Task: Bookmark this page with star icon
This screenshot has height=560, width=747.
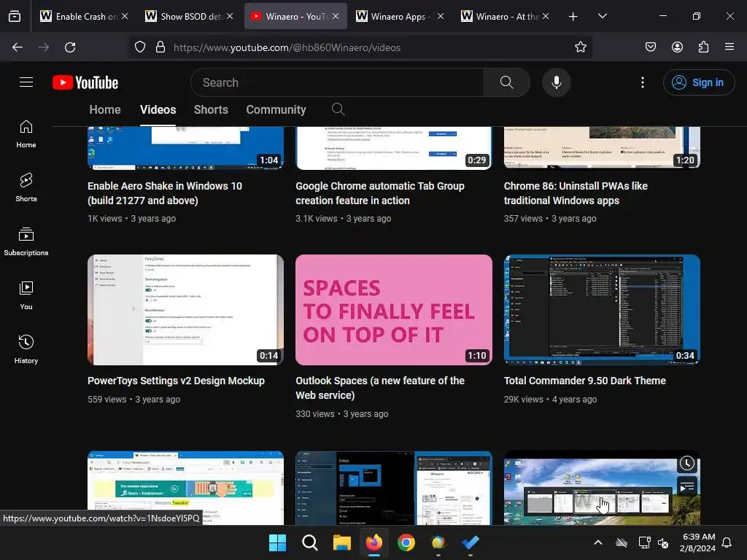Action: coord(580,47)
